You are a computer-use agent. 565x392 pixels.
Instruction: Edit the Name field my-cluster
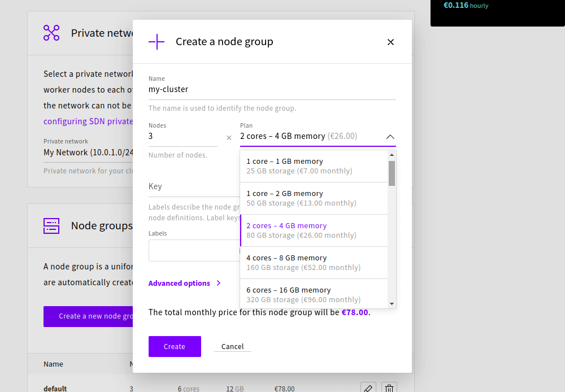click(272, 89)
